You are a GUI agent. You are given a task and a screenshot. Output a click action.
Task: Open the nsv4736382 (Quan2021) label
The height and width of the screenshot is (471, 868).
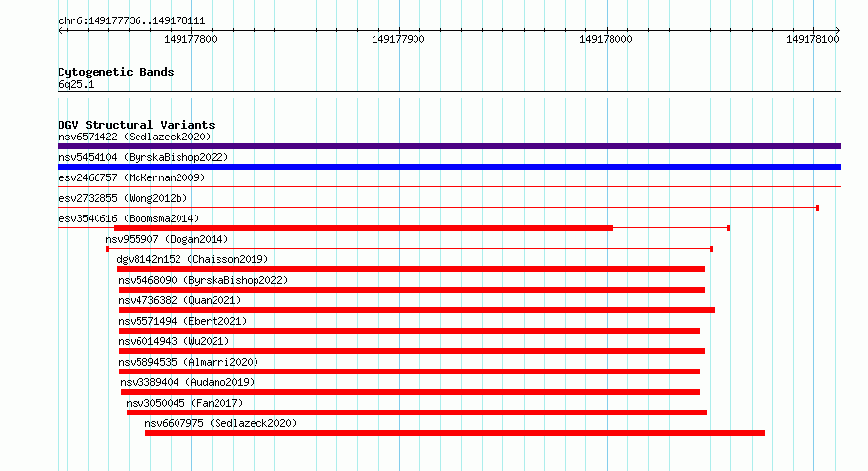click(x=179, y=300)
